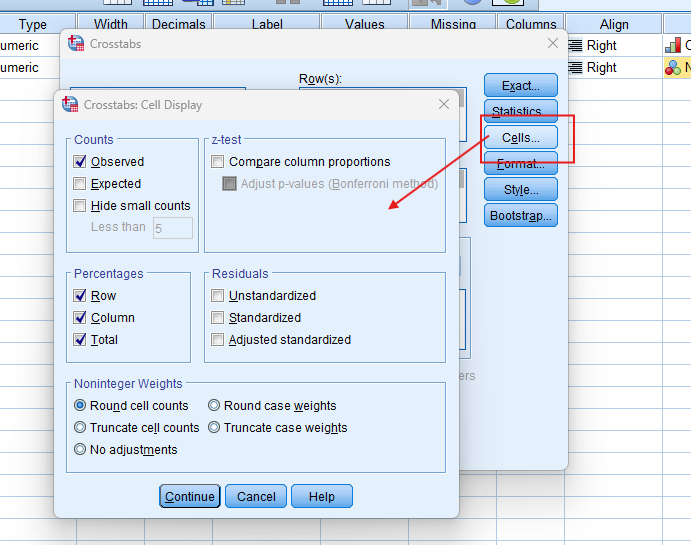
Task: Select Truncate cell counts option
Action: coord(81,428)
